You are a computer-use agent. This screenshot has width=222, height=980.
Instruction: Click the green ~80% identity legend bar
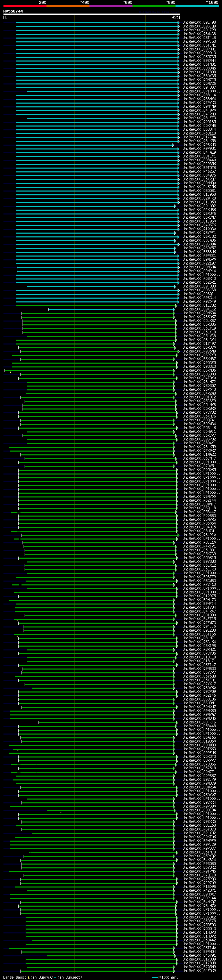click(x=154, y=6)
